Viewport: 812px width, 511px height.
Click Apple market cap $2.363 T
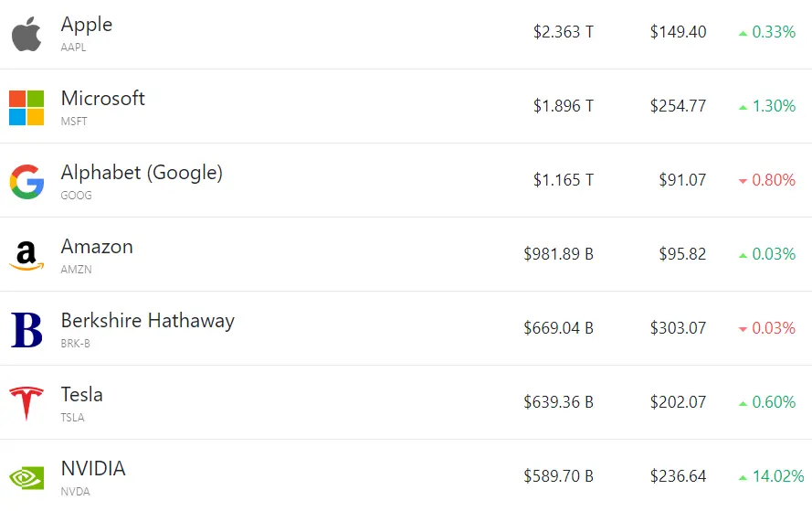[564, 32]
